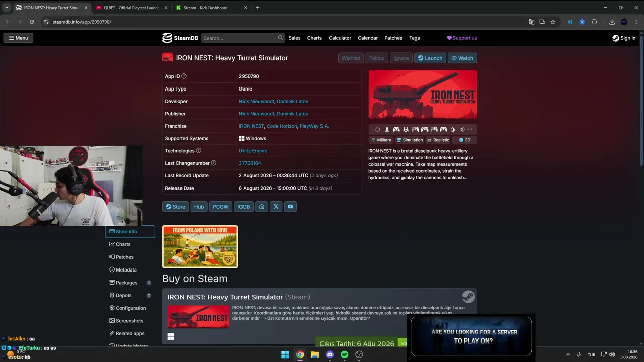The width and height of the screenshot is (644, 362).
Task: Open the IRON NEST franchise link
Action: (252, 126)
